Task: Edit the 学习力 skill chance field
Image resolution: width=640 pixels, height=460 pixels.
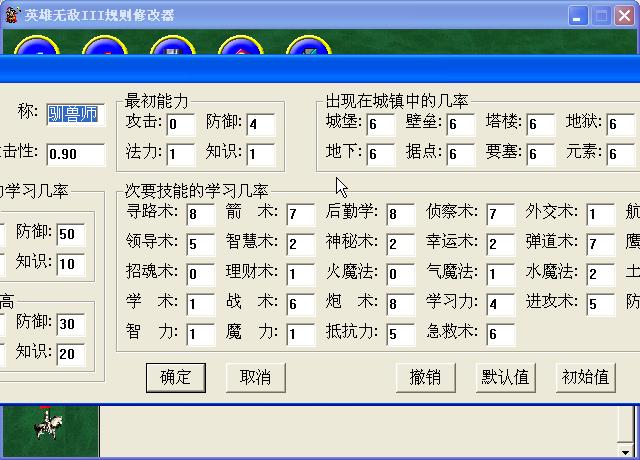Action: click(x=501, y=304)
